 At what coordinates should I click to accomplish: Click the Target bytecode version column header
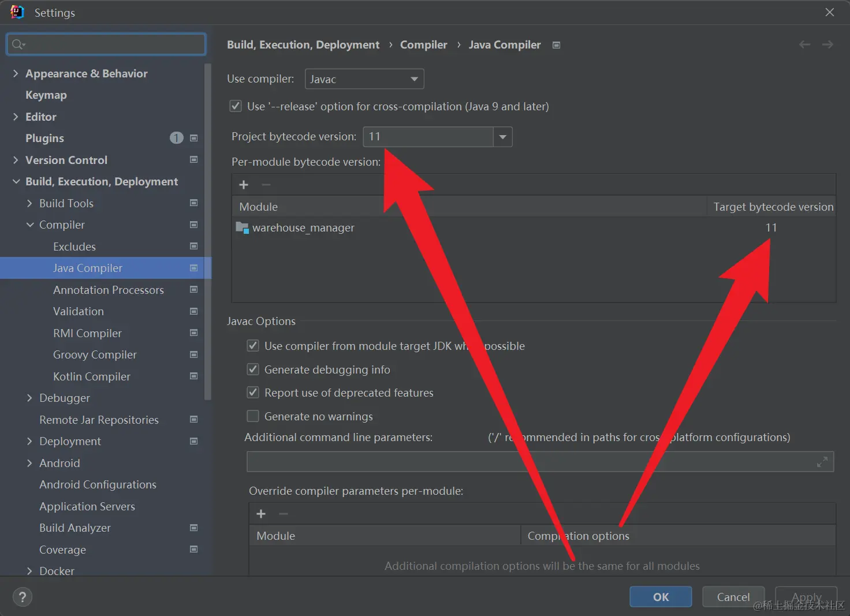(773, 207)
